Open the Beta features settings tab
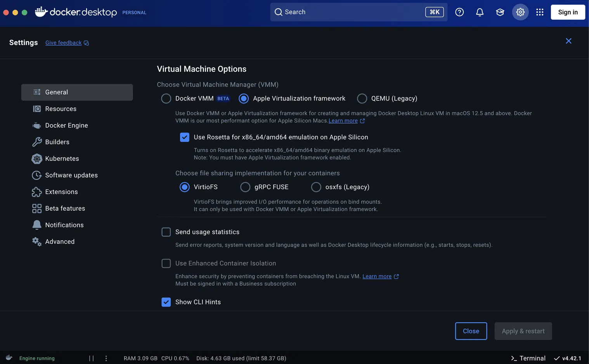 click(x=77, y=209)
